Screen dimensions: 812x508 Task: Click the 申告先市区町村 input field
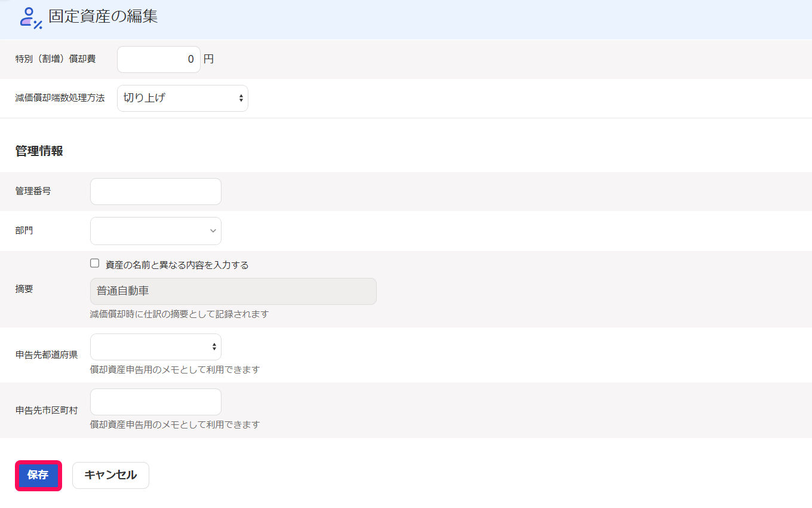point(156,402)
